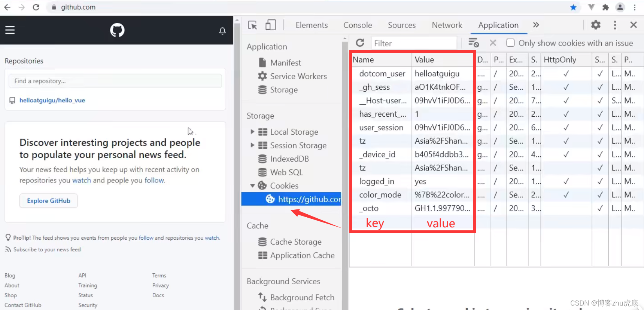The image size is (644, 310).
Task: Select the dotcom_user cookie row
Action: coord(496,74)
